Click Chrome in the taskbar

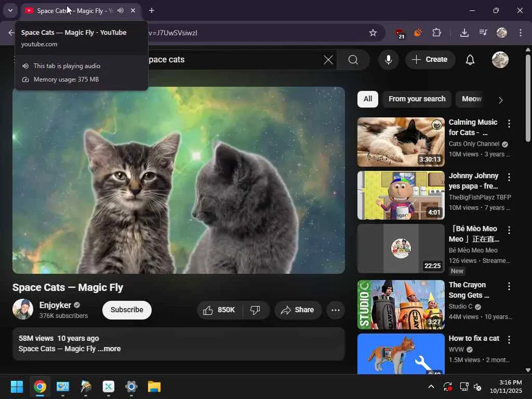tap(39, 387)
